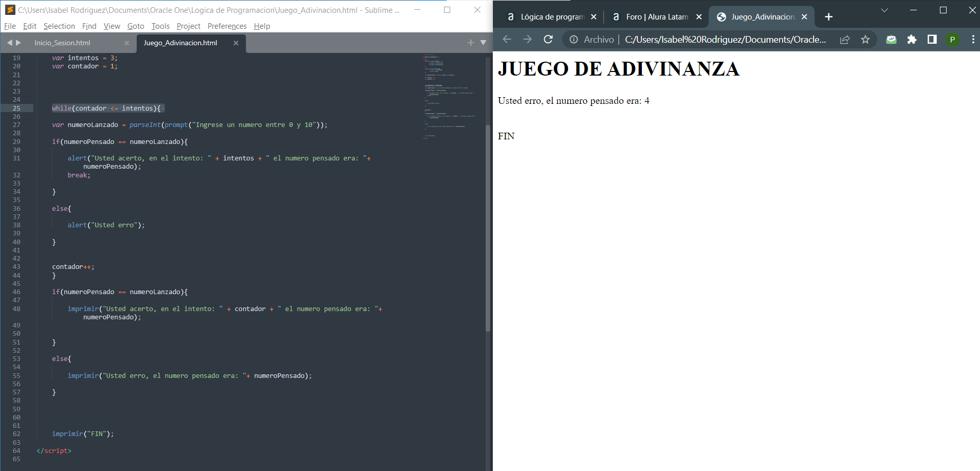Open a new browser tab

coord(828,17)
